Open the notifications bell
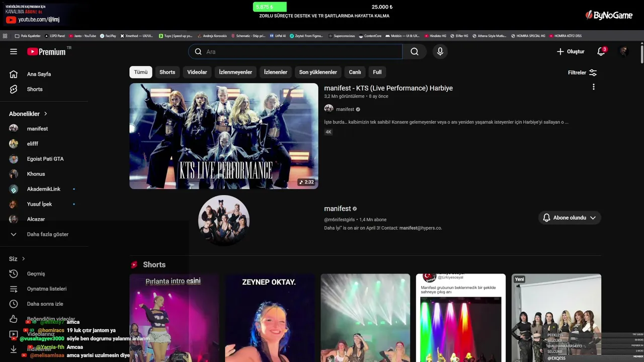 point(601,52)
